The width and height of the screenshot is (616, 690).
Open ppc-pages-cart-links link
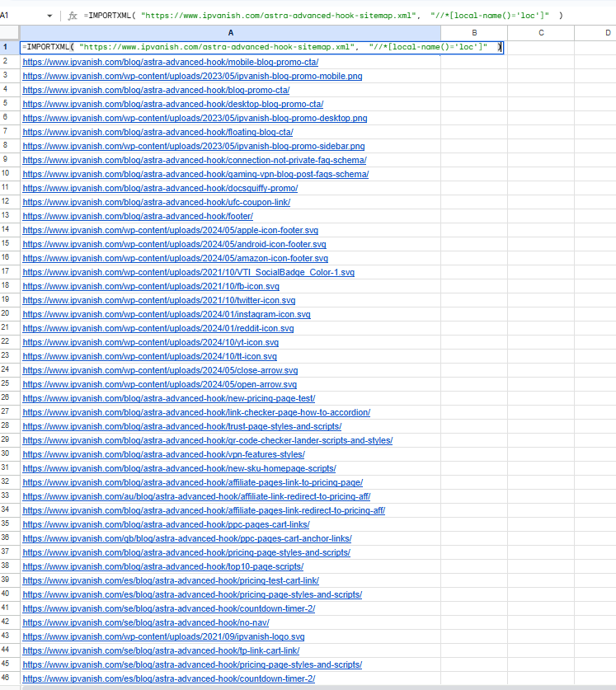pos(166,524)
